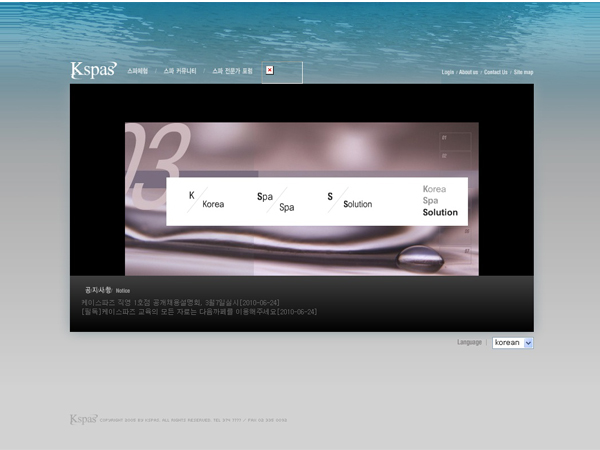600x450 pixels.
Task: Click the Kspas logo in header
Action: [92, 70]
